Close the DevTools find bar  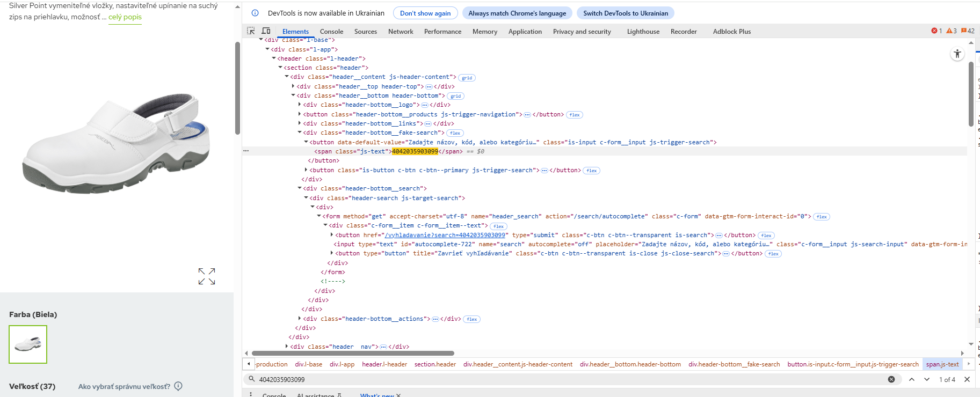tap(967, 379)
